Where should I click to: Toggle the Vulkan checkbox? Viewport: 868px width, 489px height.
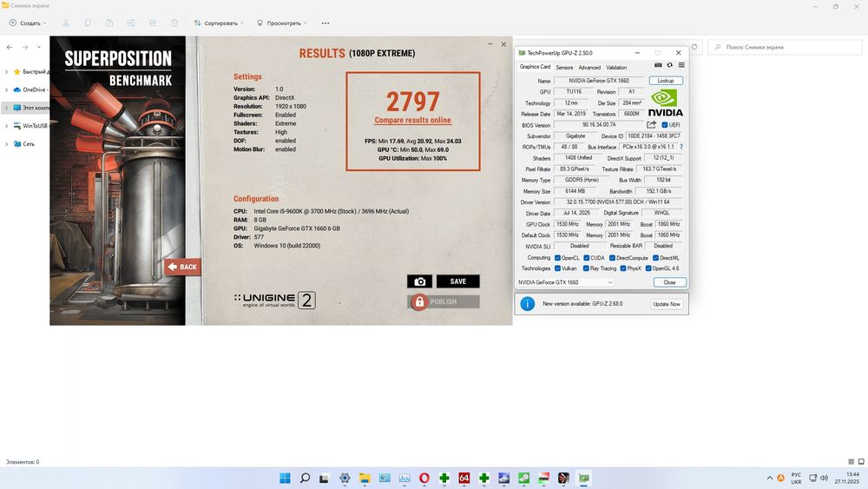click(x=557, y=268)
